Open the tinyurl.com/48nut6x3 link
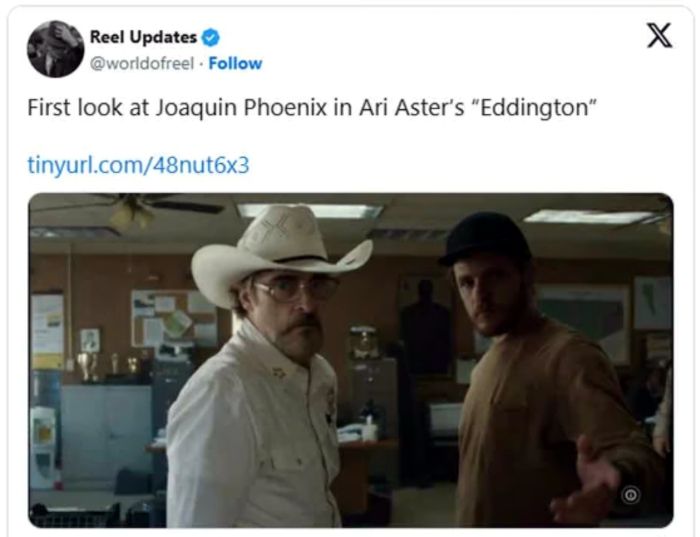Image resolution: width=700 pixels, height=537 pixels. (x=138, y=165)
